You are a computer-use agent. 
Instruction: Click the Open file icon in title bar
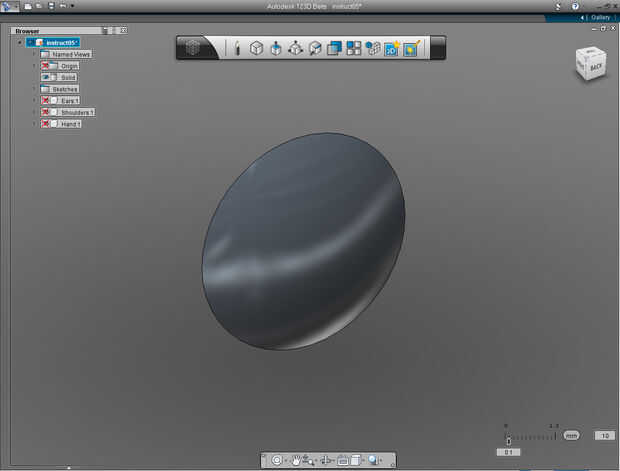coord(39,6)
